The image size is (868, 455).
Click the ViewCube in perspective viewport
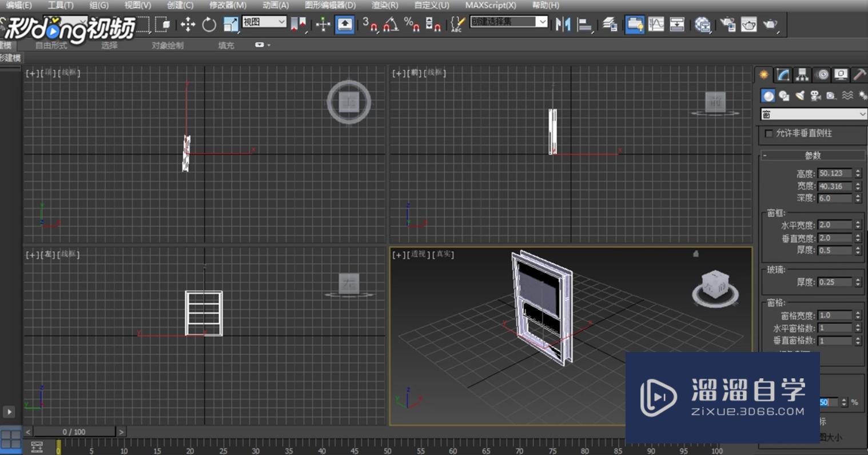coord(715,287)
